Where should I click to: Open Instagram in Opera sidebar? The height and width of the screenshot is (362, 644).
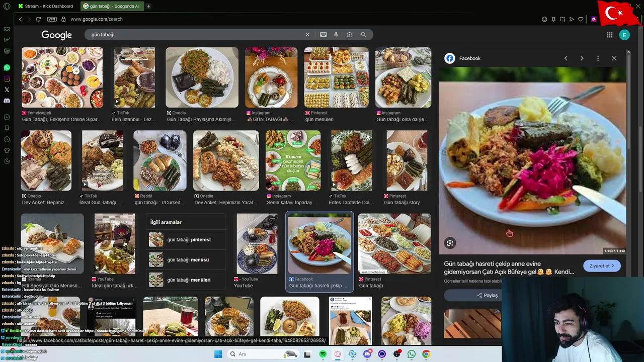coord(7,78)
